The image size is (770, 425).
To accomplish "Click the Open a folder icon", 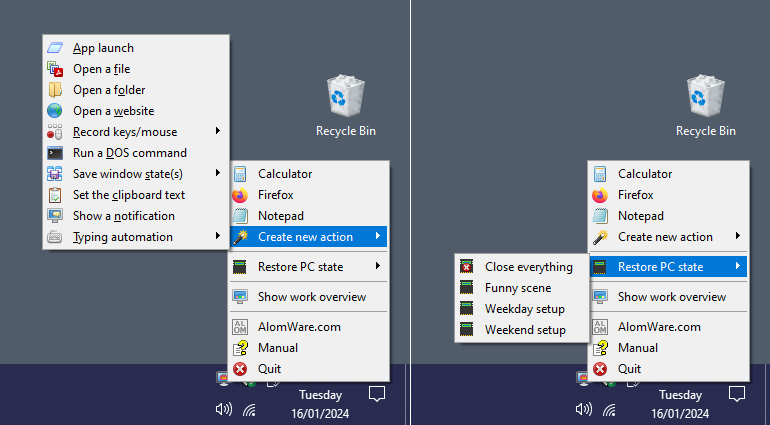I will click(x=55, y=90).
